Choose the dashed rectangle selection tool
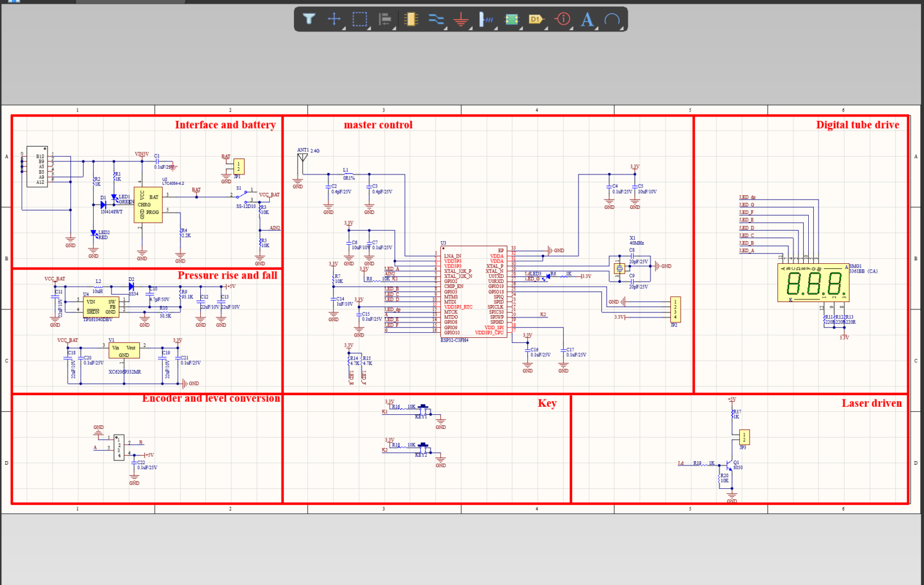The image size is (924, 585). (x=360, y=19)
